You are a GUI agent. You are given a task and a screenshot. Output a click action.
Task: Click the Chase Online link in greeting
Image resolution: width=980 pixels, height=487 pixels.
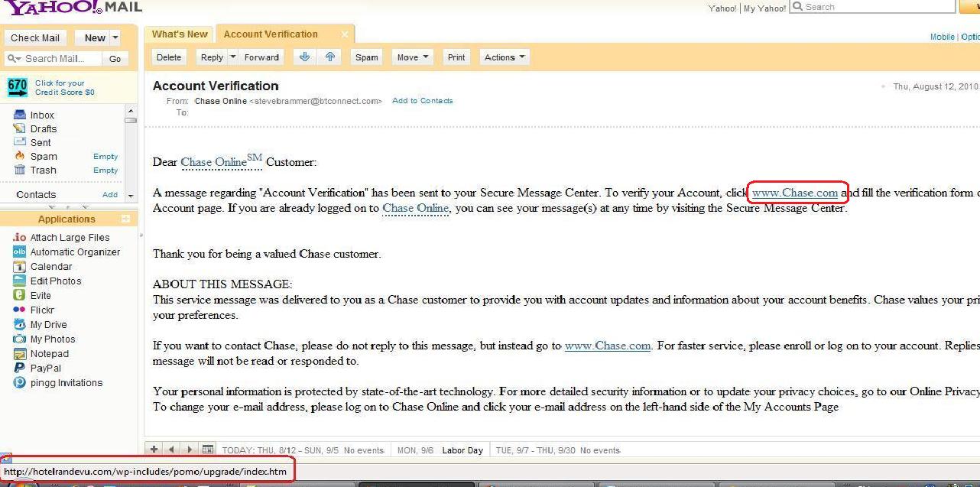click(221, 161)
